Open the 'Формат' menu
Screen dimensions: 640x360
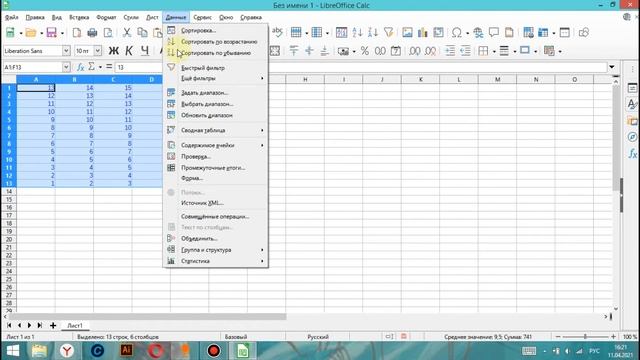pyautogui.click(x=106, y=17)
